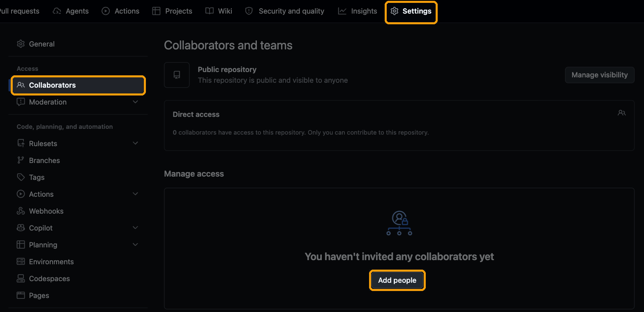Click the Rulesets icon in sidebar
The width and height of the screenshot is (644, 312).
(x=21, y=143)
